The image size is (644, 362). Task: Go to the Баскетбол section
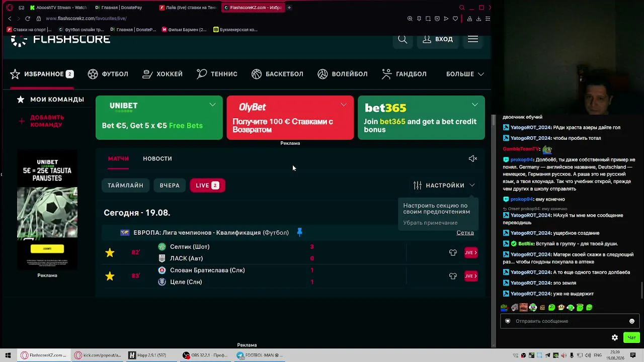[277, 74]
